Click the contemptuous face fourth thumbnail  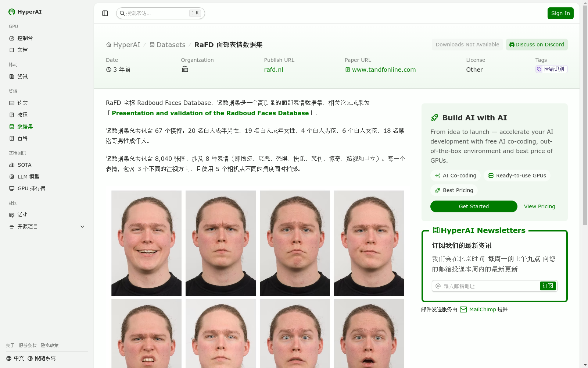click(369, 243)
